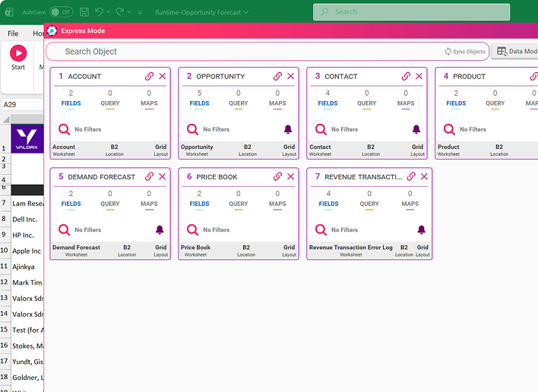The height and width of the screenshot is (392, 538).
Task: Open filter search on Revenue Transaction card
Action: (321, 229)
